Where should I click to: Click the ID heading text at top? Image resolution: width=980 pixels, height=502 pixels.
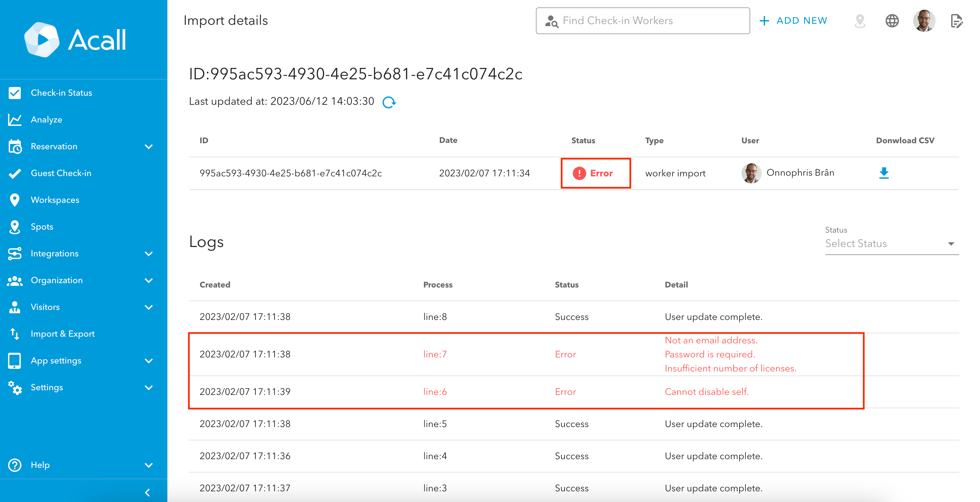(355, 74)
